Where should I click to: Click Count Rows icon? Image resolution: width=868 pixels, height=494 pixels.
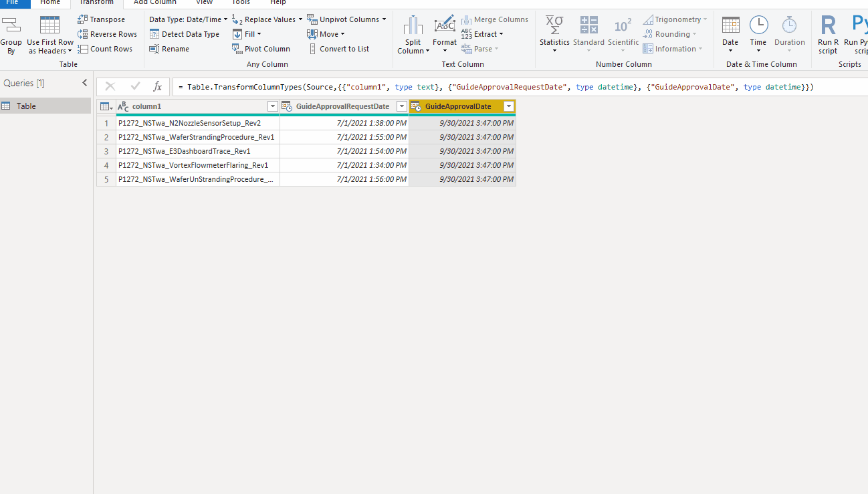(83, 49)
